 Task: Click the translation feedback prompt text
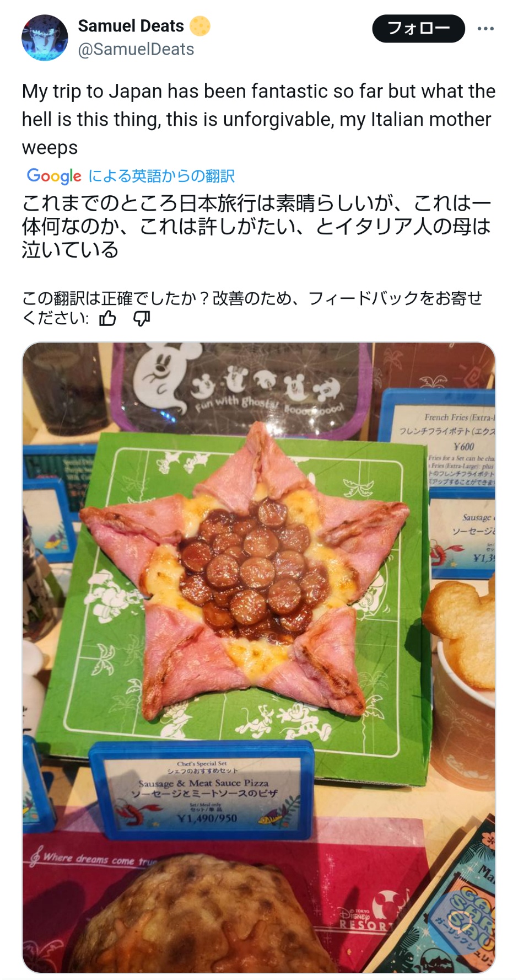point(252,308)
